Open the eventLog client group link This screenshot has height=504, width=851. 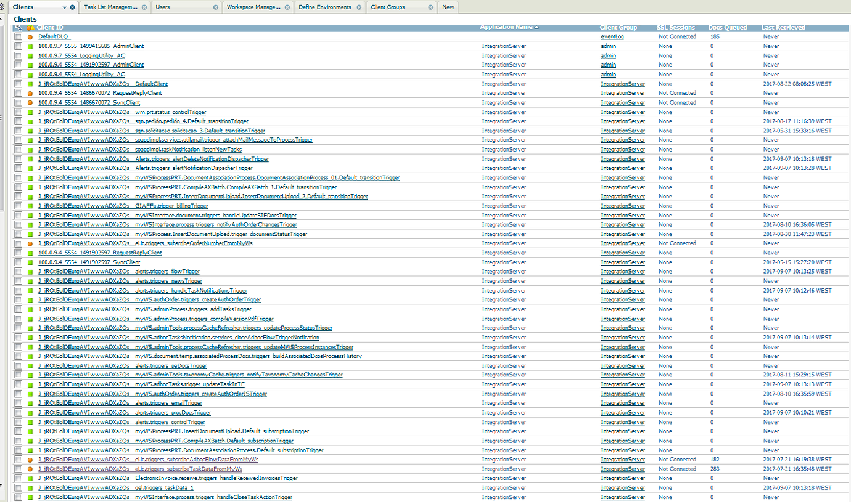(612, 37)
